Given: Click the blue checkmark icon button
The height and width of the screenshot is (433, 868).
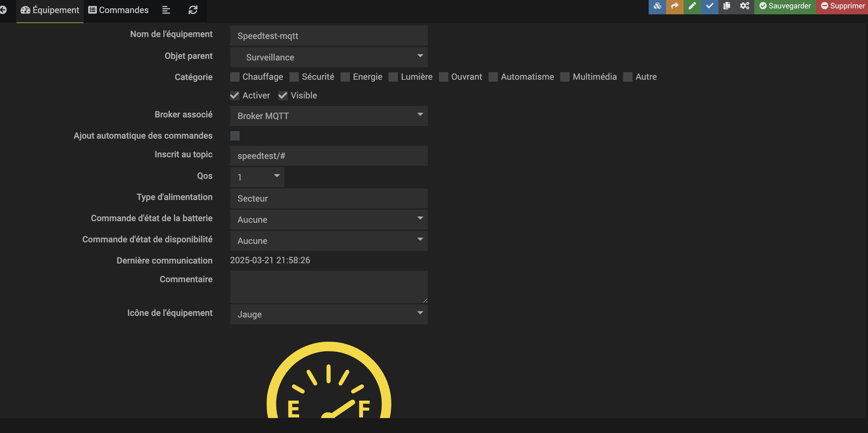Looking at the screenshot, I should 710,6.
